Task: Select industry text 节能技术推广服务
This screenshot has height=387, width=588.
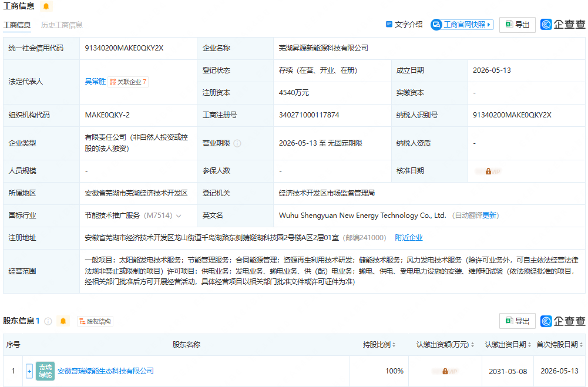Action: (x=112, y=216)
